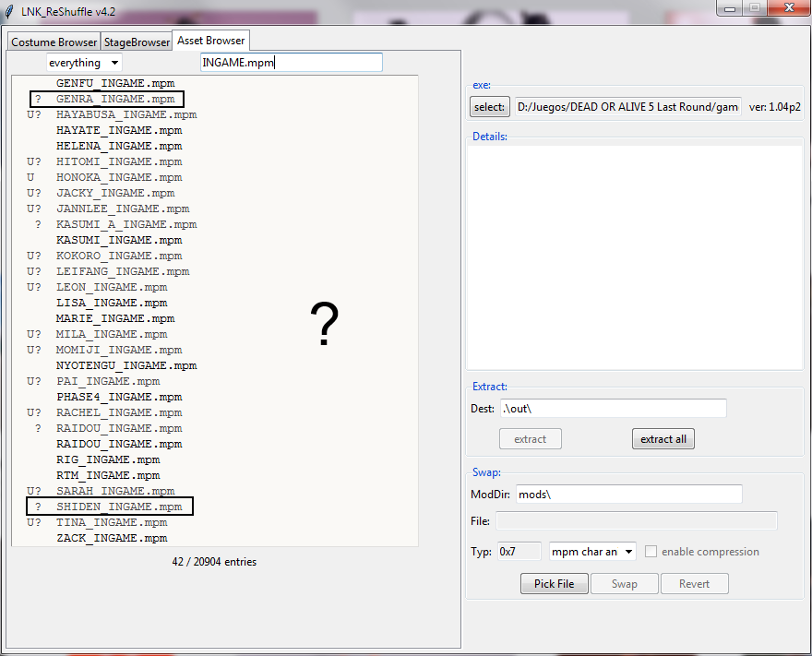Switch to the StageBrowser tab
Screen dimensions: 812x656
tap(137, 42)
